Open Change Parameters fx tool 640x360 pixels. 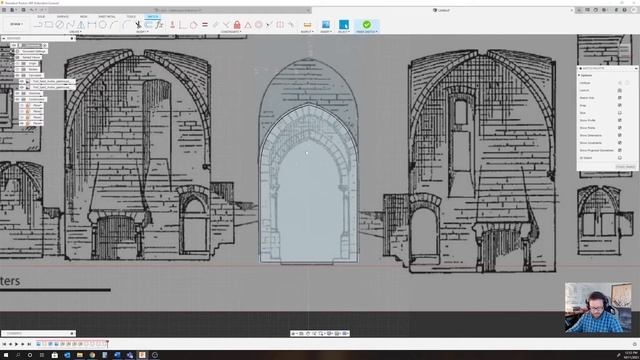159,25
